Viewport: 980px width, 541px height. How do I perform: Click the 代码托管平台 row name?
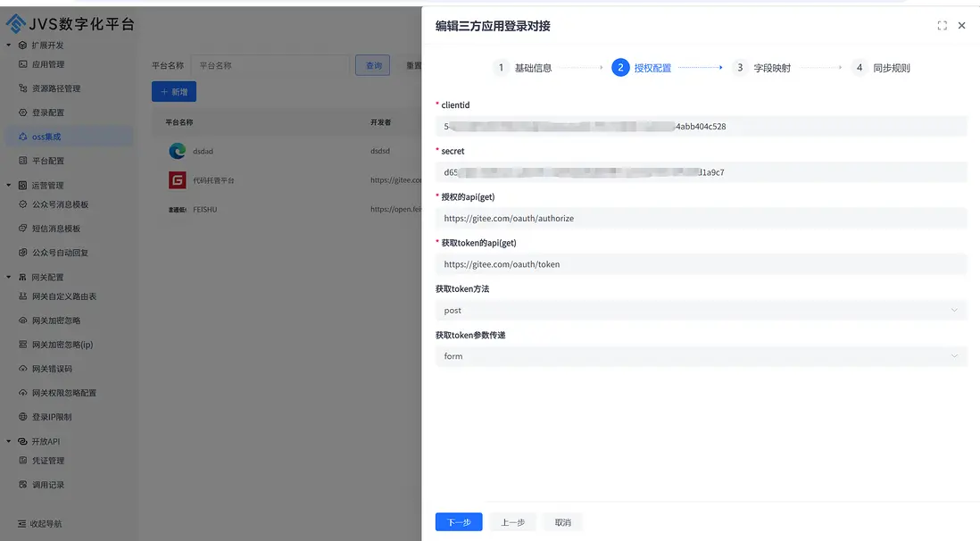point(213,180)
